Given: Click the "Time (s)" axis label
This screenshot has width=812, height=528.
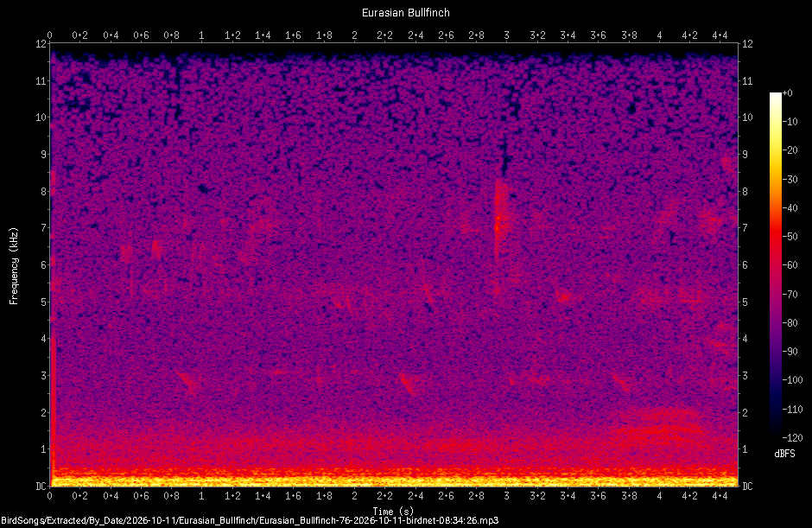Looking at the screenshot, I should click(394, 511).
